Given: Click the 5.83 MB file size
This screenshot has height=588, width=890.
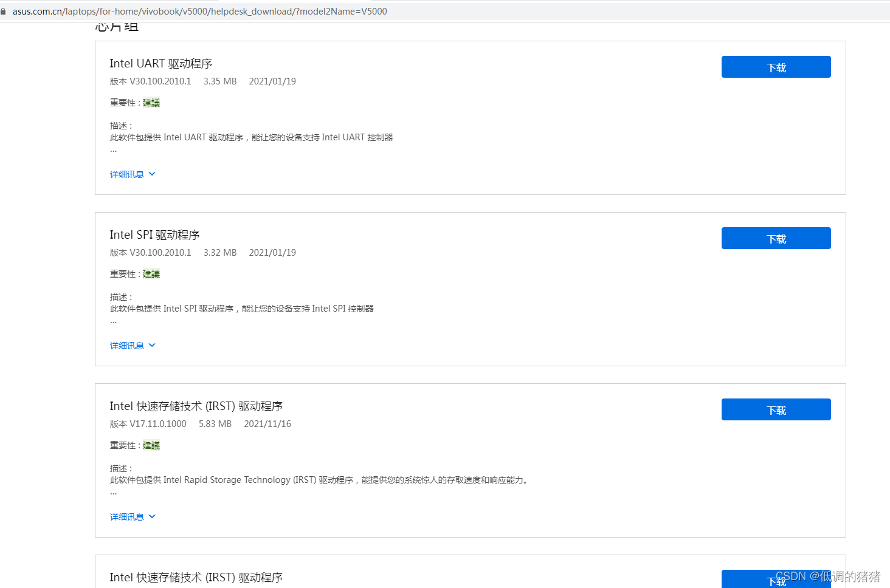Looking at the screenshot, I should pyautogui.click(x=215, y=424).
